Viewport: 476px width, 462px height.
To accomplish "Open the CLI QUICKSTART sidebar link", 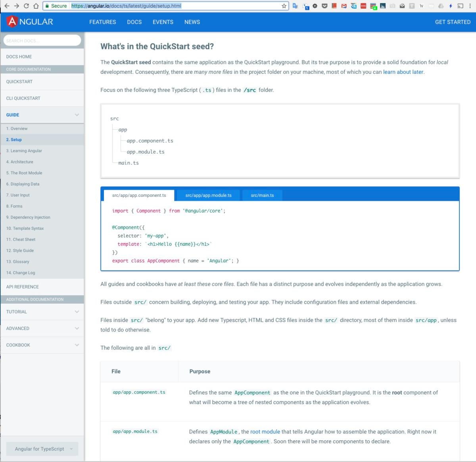I will (42, 98).
